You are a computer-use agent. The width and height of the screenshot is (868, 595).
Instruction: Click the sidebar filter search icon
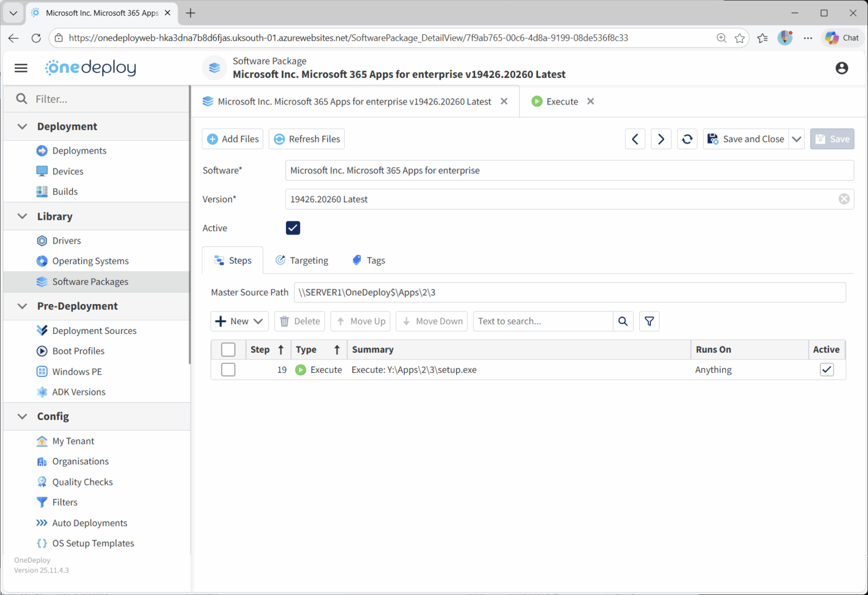point(21,99)
